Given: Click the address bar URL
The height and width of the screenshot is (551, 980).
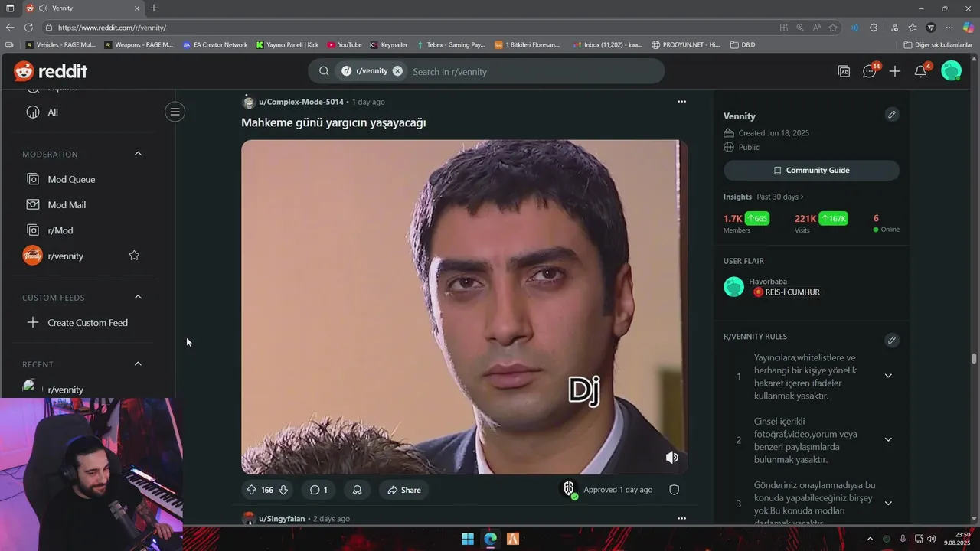Looking at the screenshot, I should [112, 28].
